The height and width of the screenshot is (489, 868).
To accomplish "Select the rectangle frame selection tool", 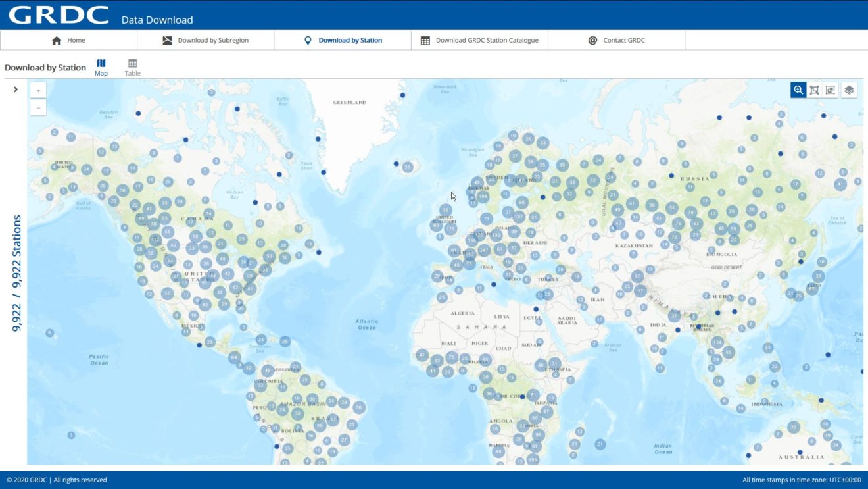I will [814, 90].
